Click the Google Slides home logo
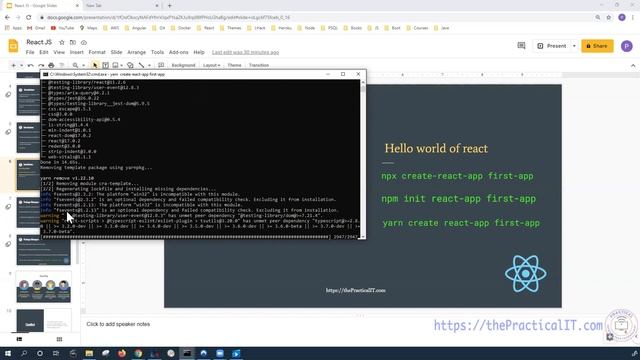 [x=13, y=46]
